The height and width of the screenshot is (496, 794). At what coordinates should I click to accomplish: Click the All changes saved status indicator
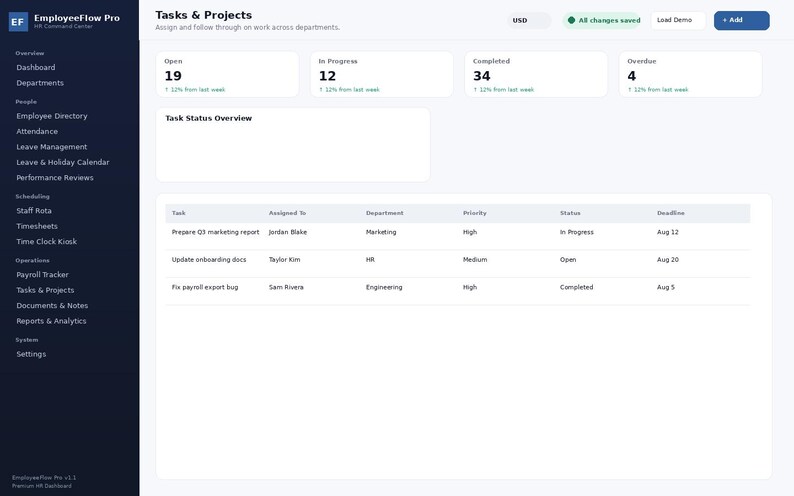pos(602,21)
